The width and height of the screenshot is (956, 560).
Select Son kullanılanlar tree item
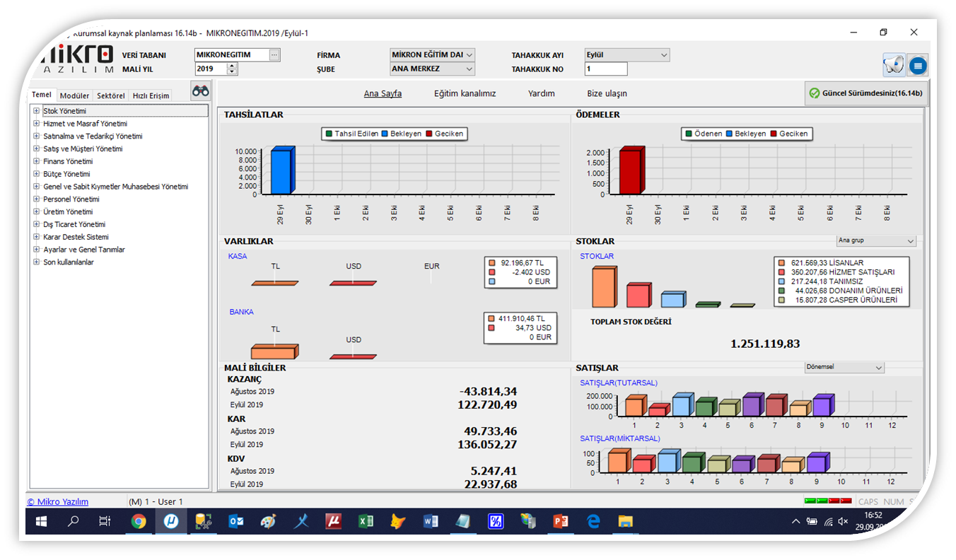click(69, 262)
